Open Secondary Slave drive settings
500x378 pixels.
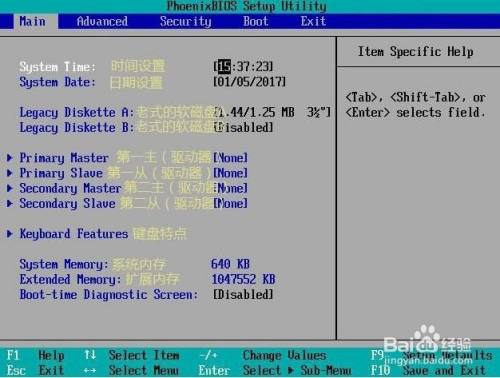pos(67,203)
